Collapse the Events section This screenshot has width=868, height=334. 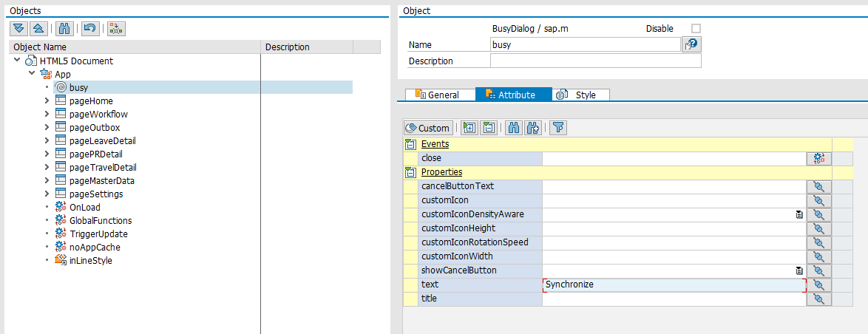410,144
